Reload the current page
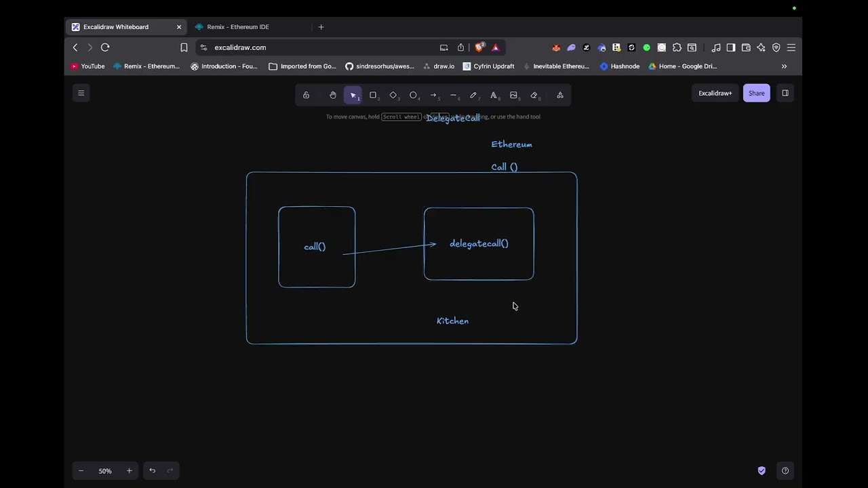The height and width of the screenshot is (488, 868). tap(105, 47)
